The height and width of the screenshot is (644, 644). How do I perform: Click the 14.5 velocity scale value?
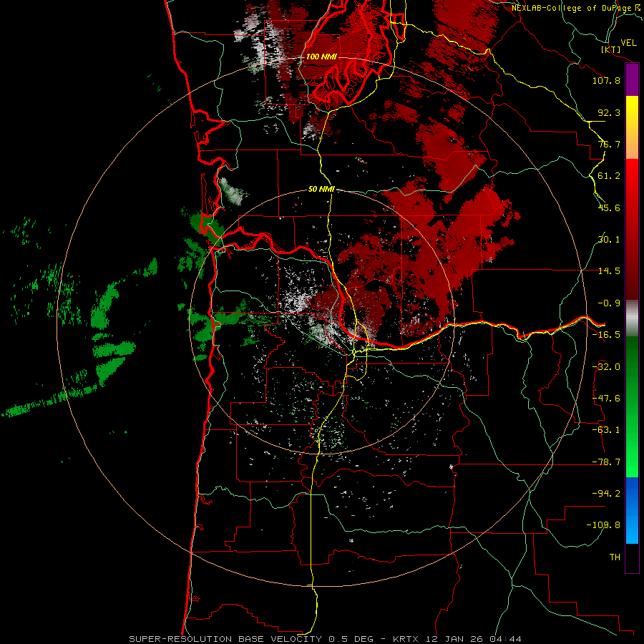[x=609, y=271]
